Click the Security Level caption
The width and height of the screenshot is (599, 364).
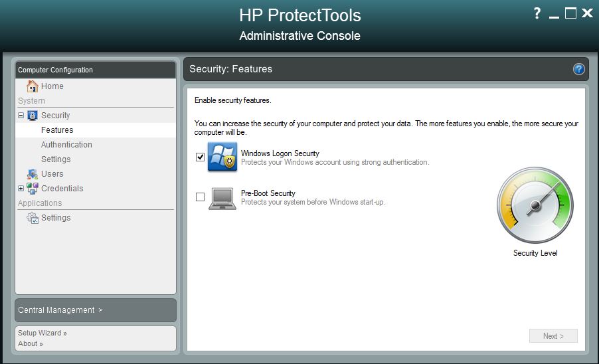pyautogui.click(x=535, y=253)
